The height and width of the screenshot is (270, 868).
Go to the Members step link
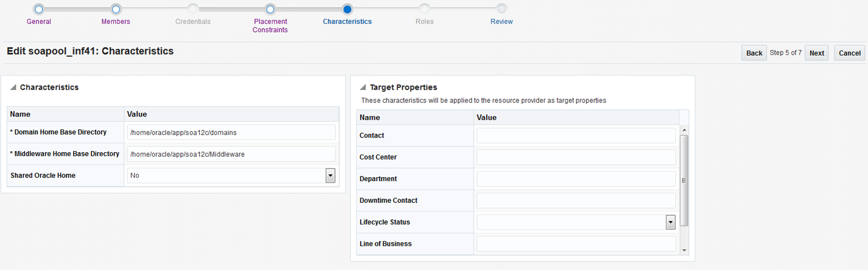tap(116, 22)
